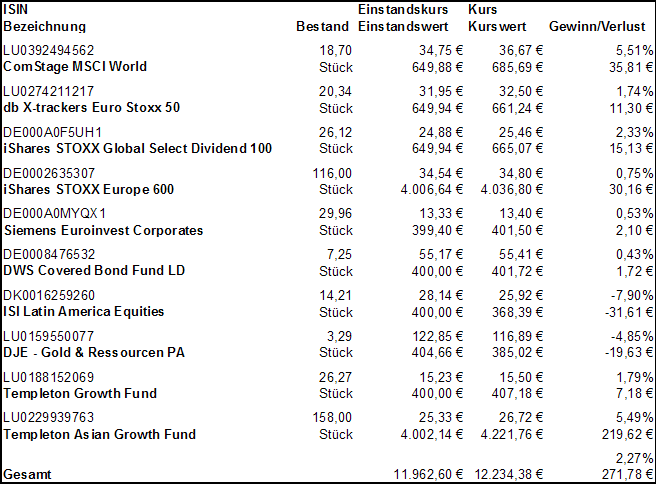Click the Gesamt row label
Image resolution: width=656 pixels, height=484 pixels.
pos(26,473)
